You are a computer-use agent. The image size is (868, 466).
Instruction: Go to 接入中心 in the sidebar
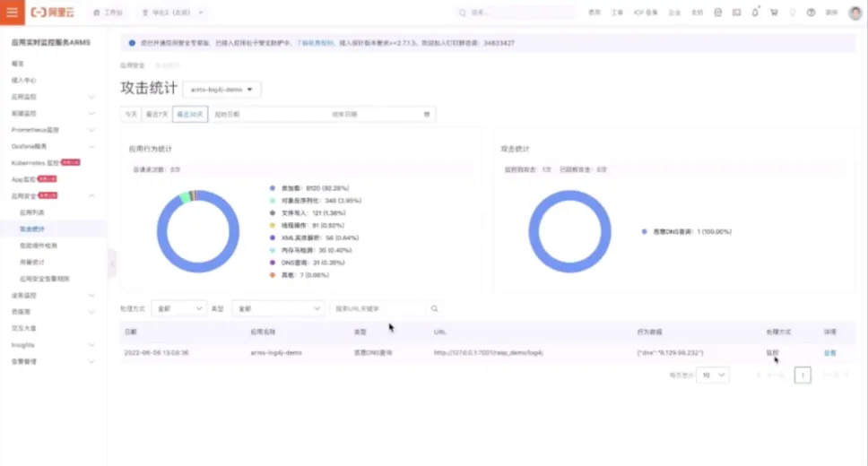click(24, 81)
